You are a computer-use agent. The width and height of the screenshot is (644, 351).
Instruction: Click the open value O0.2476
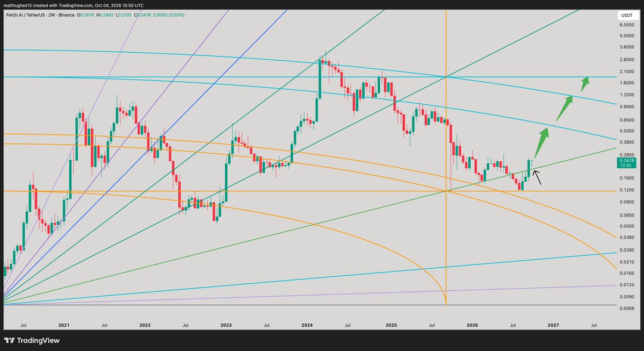pyautogui.click(x=85, y=15)
